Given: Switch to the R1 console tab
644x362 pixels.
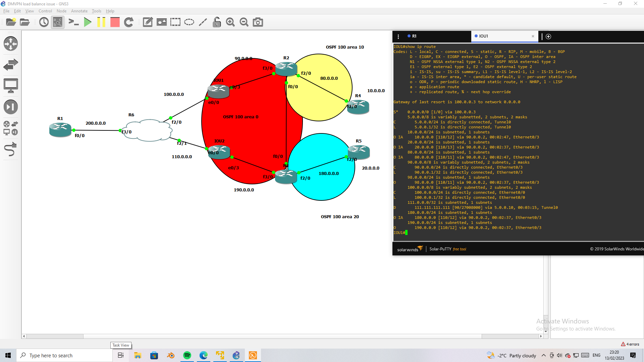Looking at the screenshot, I should (x=415, y=36).
